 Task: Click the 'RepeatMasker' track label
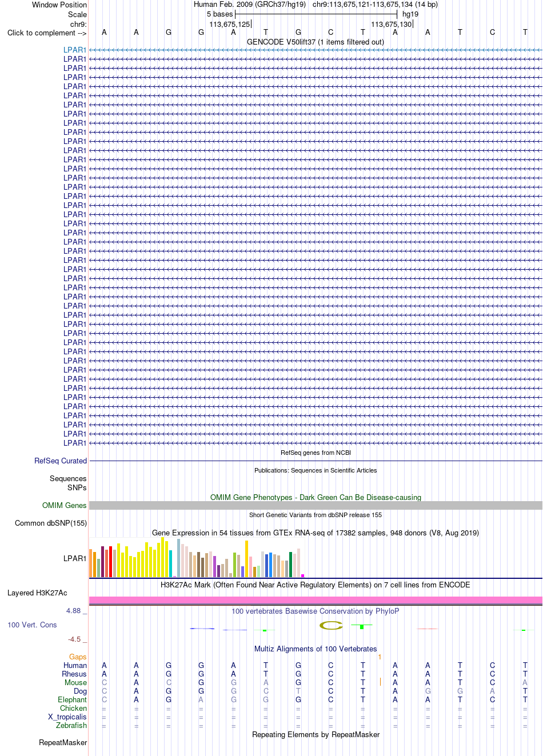click(x=63, y=742)
